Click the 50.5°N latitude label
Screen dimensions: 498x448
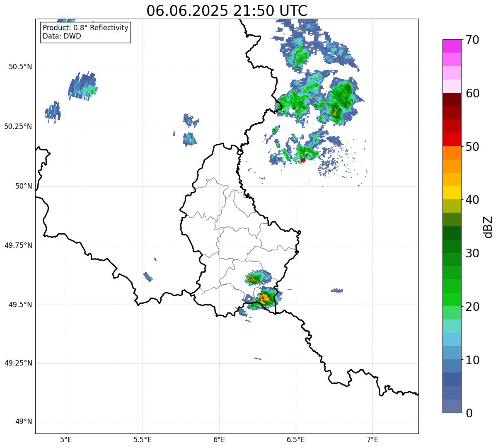[x=20, y=67]
